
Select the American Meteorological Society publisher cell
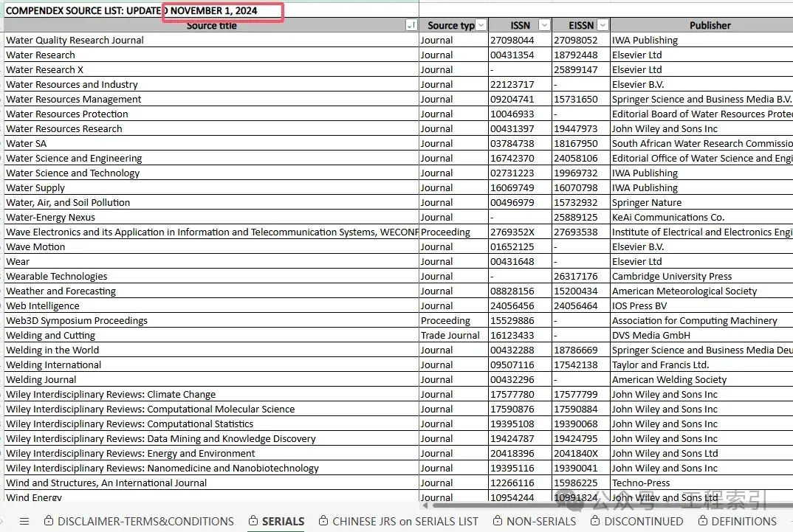(x=702, y=291)
